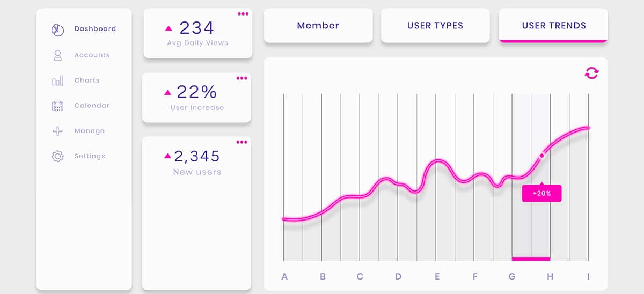Open Settings via the gear icon
This screenshot has height=294, width=644.
(x=57, y=156)
